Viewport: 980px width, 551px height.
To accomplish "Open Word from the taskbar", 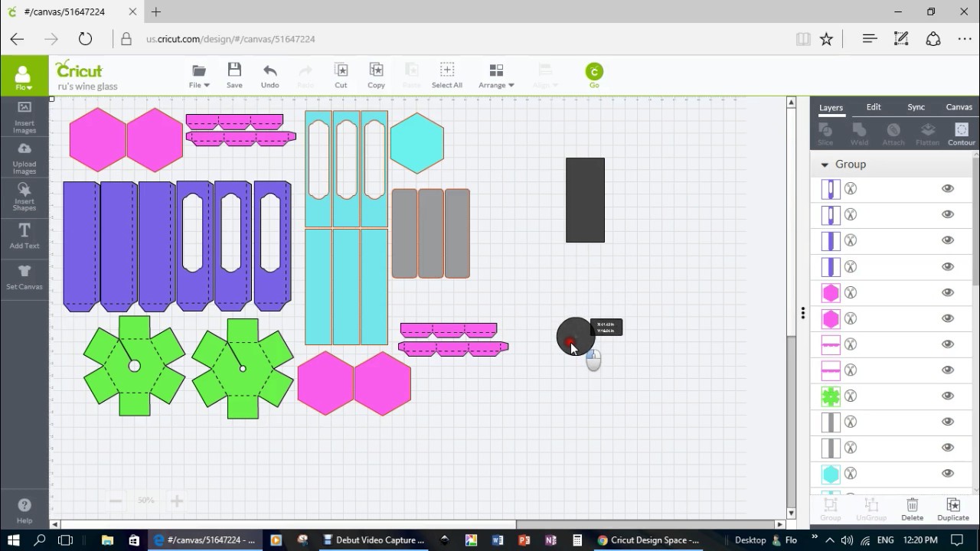I will [x=498, y=540].
